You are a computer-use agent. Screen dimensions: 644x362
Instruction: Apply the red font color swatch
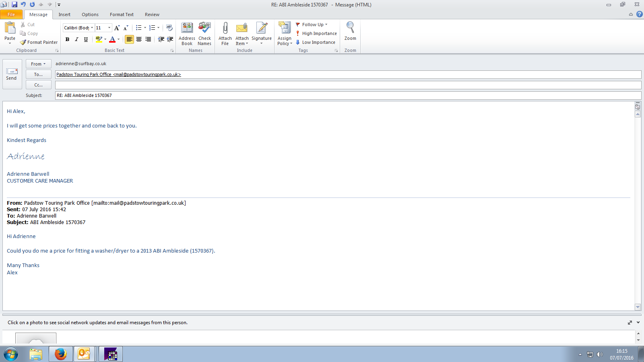[x=112, y=39]
